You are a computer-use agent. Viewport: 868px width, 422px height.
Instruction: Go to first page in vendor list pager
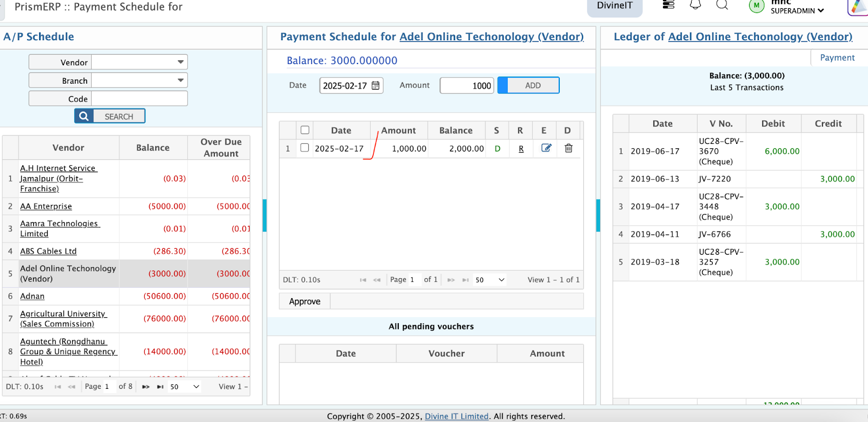[x=58, y=387]
